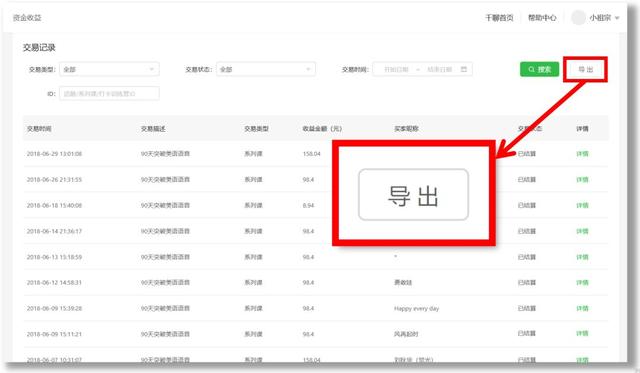Select the 交易时间 column header
640x373 pixels.
point(39,129)
